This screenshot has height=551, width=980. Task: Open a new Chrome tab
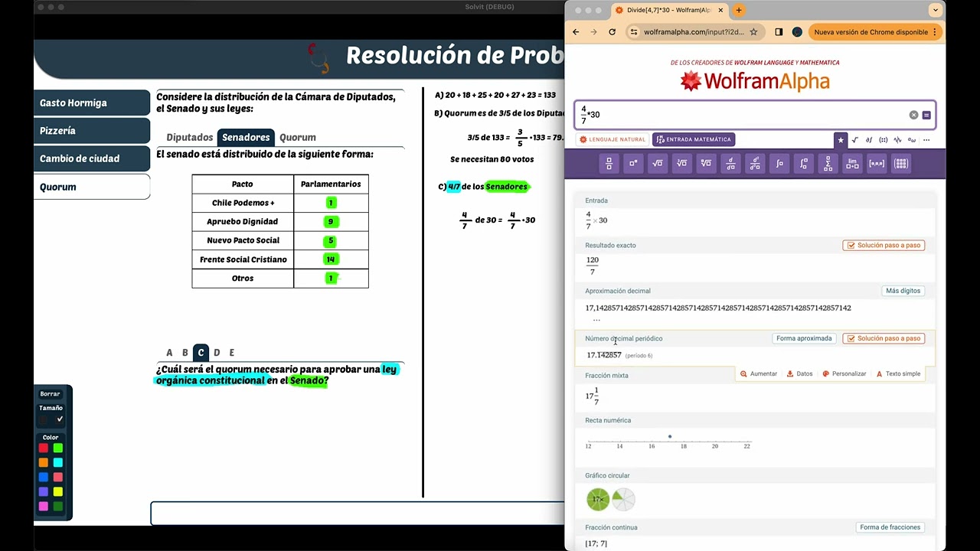click(739, 10)
